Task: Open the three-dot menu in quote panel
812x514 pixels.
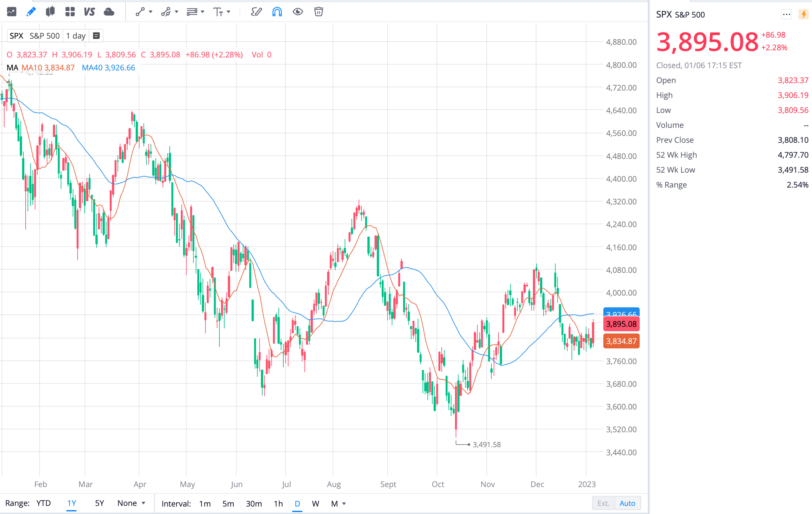Action: tap(786, 15)
